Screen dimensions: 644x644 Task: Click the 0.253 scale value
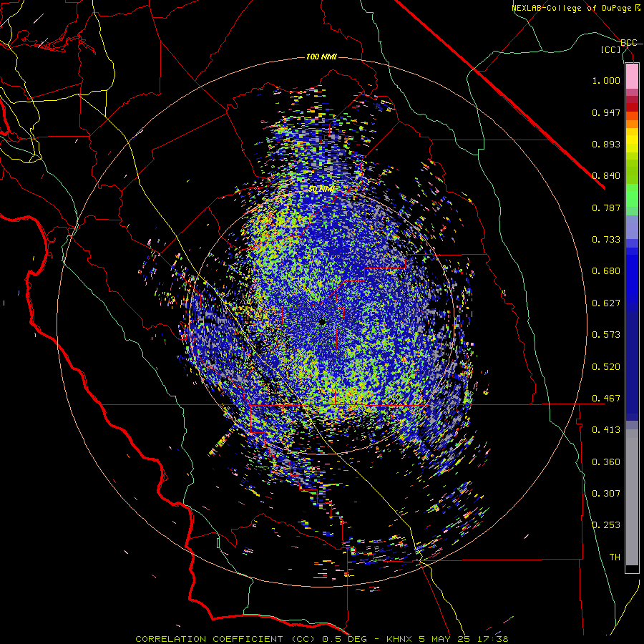pyautogui.click(x=606, y=525)
